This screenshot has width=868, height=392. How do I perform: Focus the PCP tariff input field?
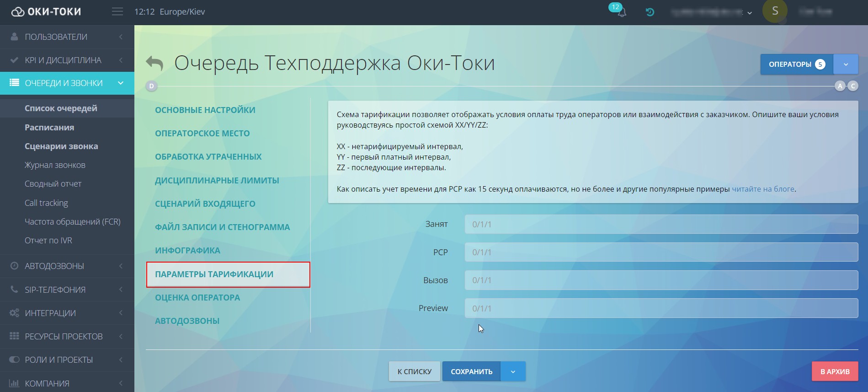[661, 252]
